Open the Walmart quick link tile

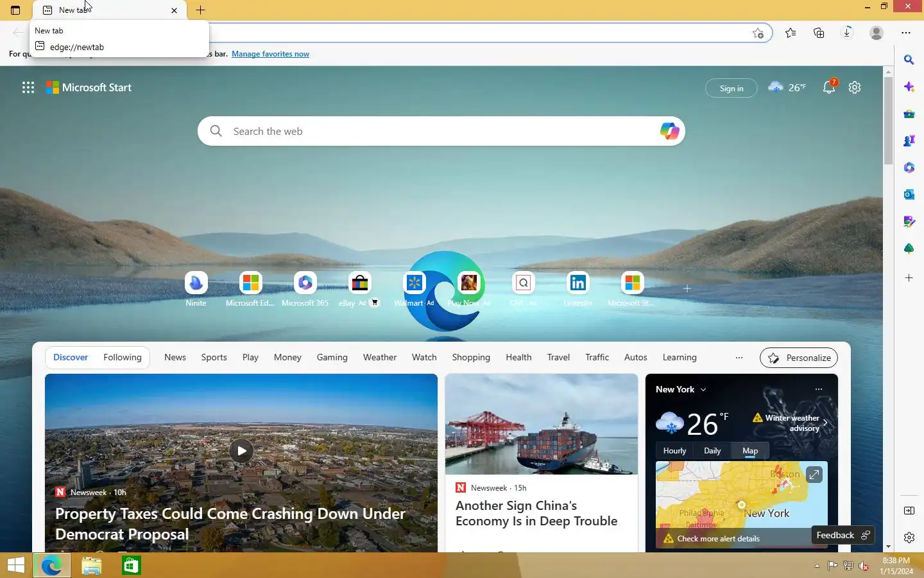[x=414, y=289]
